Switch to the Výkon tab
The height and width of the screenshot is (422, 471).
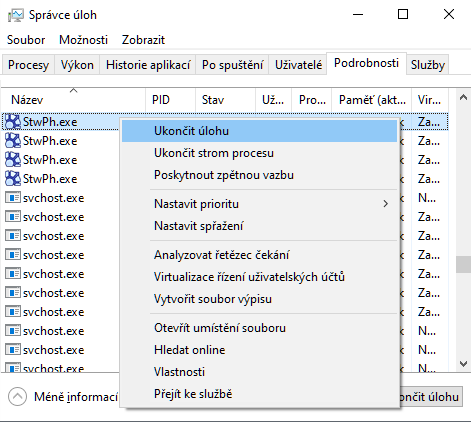[x=77, y=65]
